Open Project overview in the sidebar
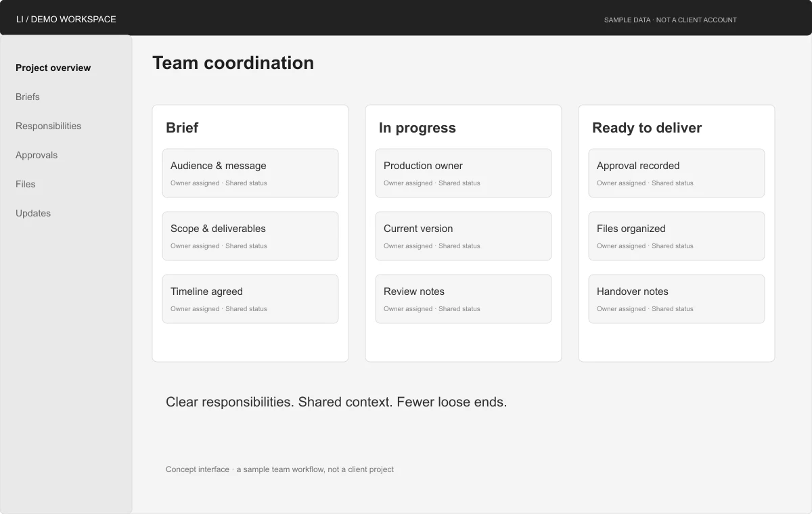 pyautogui.click(x=53, y=68)
